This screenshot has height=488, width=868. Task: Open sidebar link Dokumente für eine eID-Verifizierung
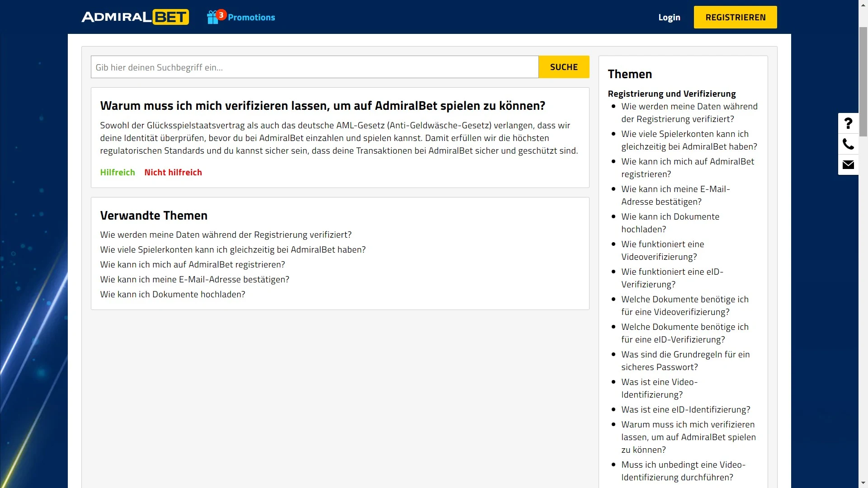[685, 333]
